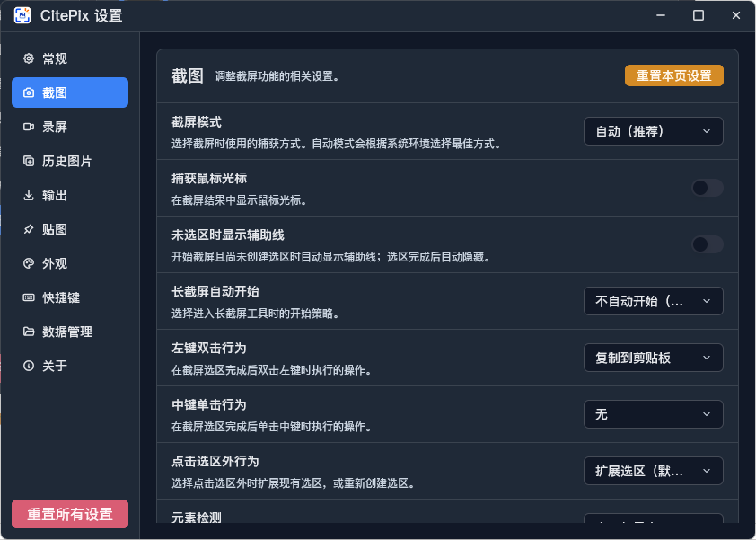
Task: Open the 中键单击行为 dropdown showing 无
Action: tap(654, 414)
